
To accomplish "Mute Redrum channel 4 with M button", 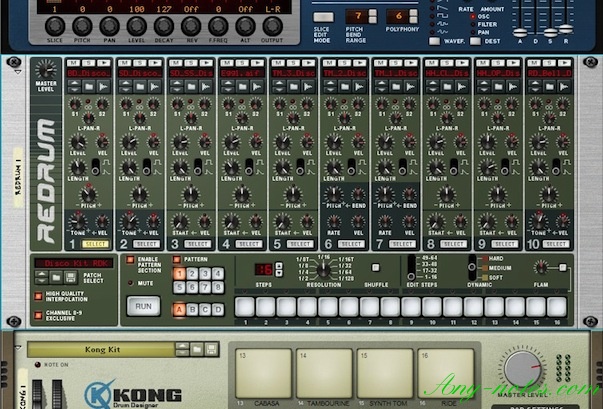I will pos(227,63).
